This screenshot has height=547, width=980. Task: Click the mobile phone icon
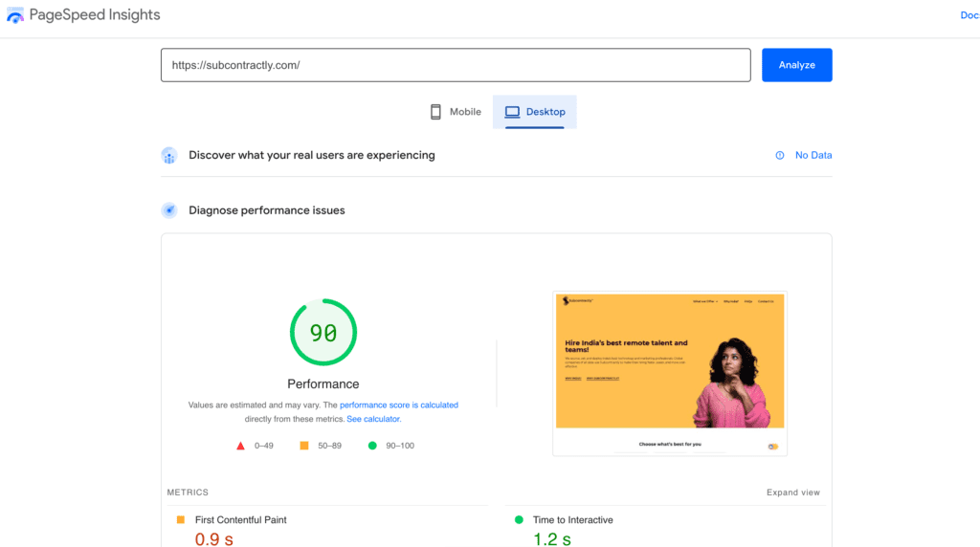pyautogui.click(x=436, y=112)
